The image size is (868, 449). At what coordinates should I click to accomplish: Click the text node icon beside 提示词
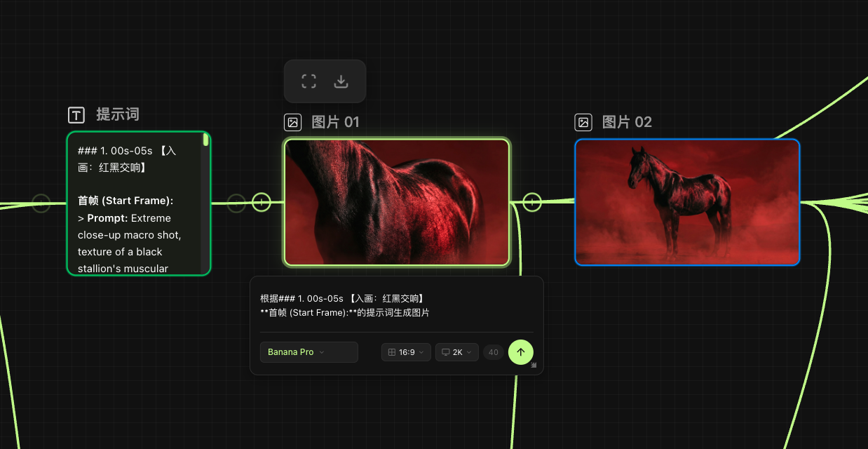tap(76, 115)
